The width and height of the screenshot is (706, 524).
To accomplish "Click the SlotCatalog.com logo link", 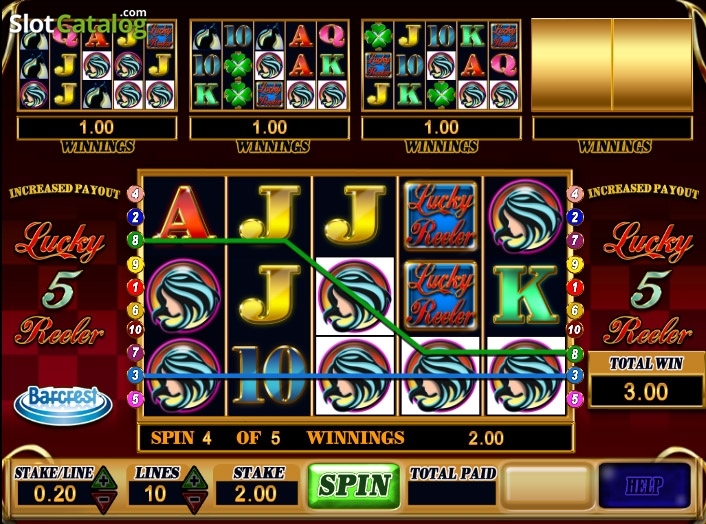I will pos(78,23).
